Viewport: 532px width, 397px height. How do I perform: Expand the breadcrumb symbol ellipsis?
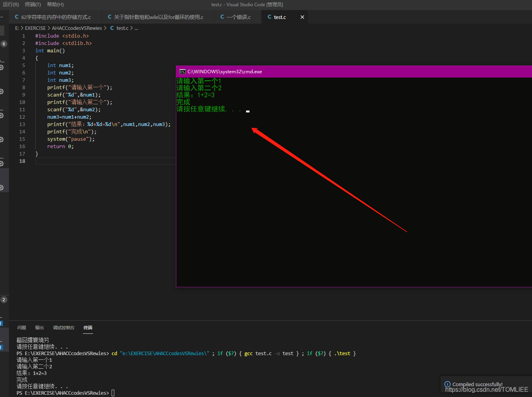point(136,28)
